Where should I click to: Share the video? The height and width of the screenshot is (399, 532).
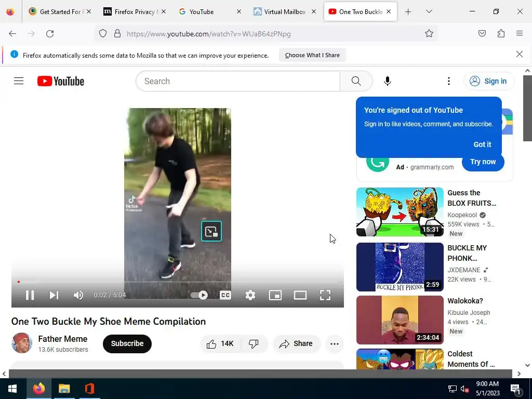pyautogui.click(x=297, y=344)
